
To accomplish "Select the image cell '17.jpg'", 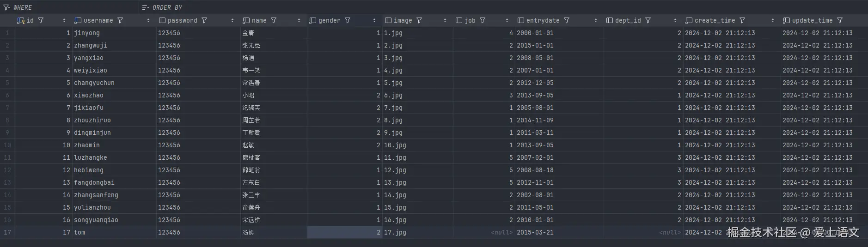I will click(418, 232).
